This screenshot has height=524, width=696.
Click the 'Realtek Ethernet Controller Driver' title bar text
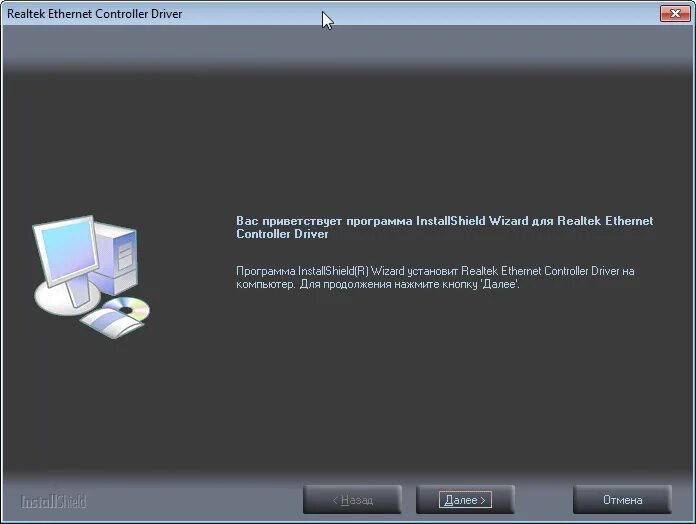(95, 14)
